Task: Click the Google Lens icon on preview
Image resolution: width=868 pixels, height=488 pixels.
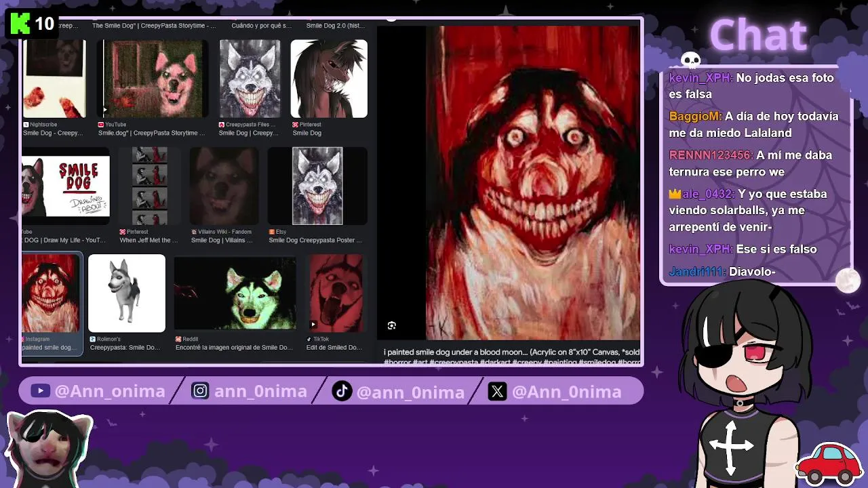Action: point(391,326)
